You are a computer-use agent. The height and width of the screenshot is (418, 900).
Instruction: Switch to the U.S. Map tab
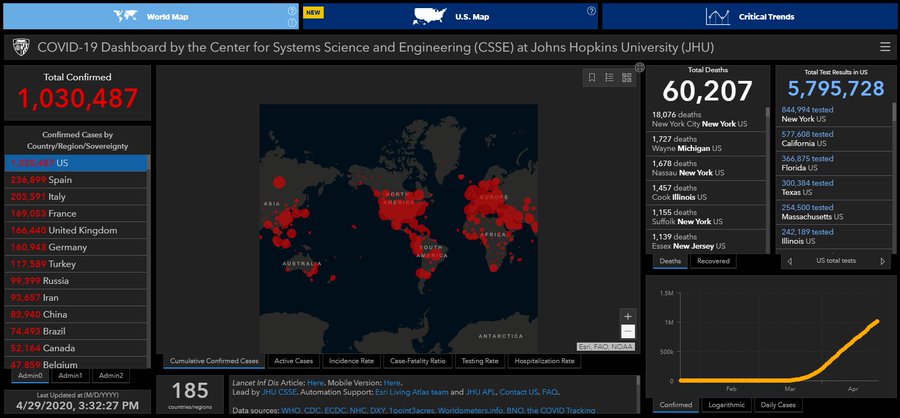tap(450, 16)
